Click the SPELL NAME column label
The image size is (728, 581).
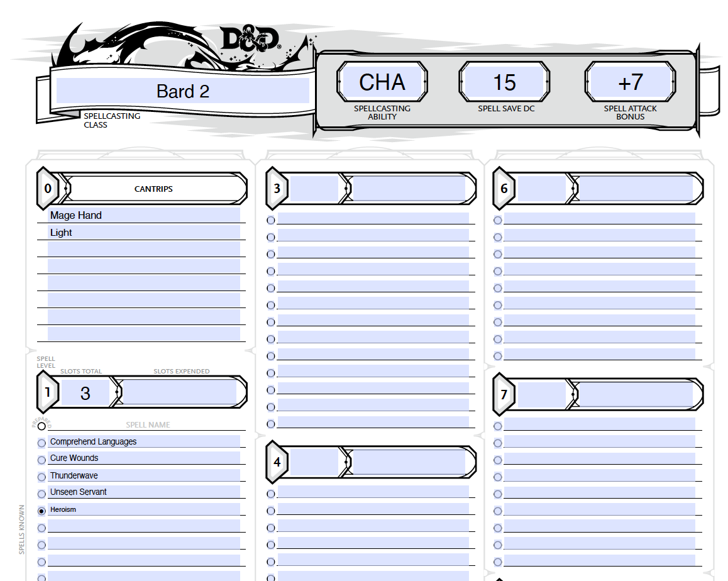[148, 424]
